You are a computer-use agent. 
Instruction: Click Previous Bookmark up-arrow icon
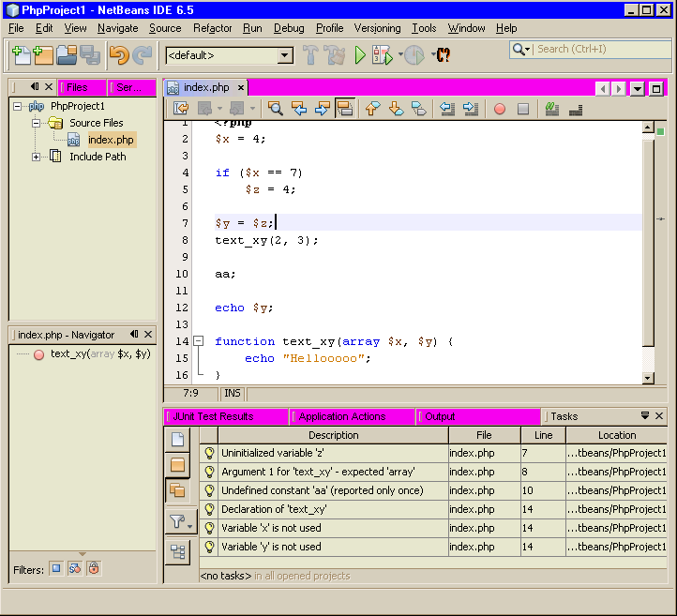coord(372,109)
